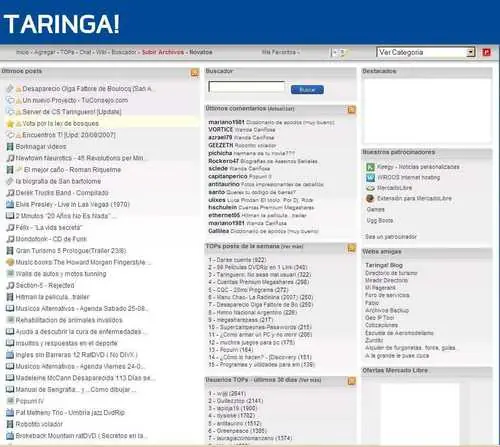Open post Server de CS Taringuero [Update]

point(71,112)
